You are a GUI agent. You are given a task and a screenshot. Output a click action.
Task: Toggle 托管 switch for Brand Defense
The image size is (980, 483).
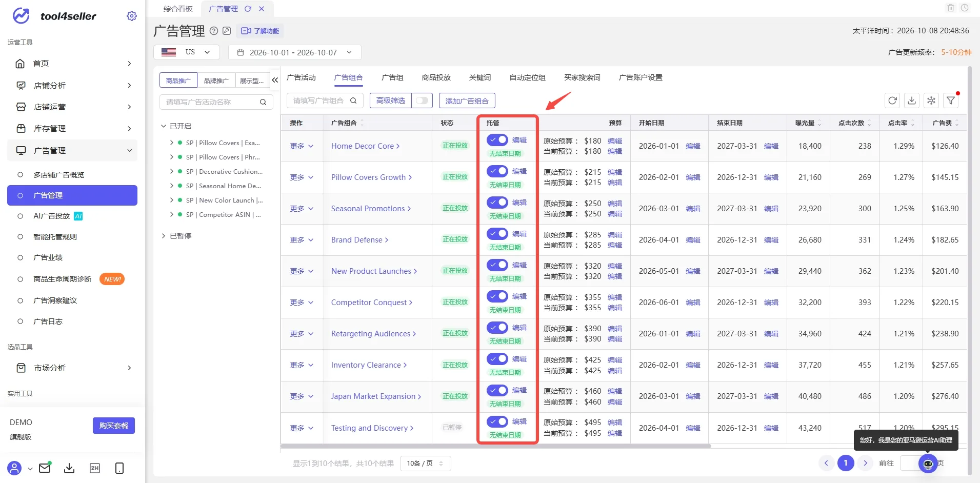coord(497,234)
